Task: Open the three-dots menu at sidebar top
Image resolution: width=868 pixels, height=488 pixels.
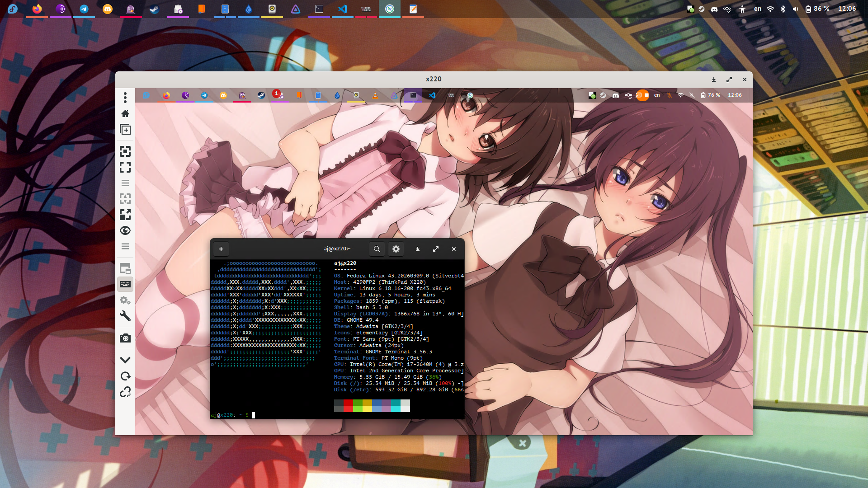Action: [125, 97]
